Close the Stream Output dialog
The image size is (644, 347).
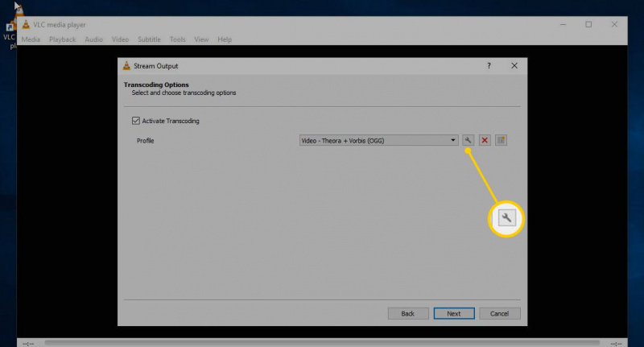[514, 66]
